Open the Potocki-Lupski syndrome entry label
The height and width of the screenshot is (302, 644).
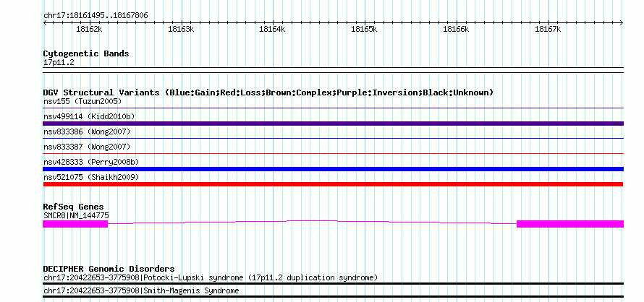(211, 277)
